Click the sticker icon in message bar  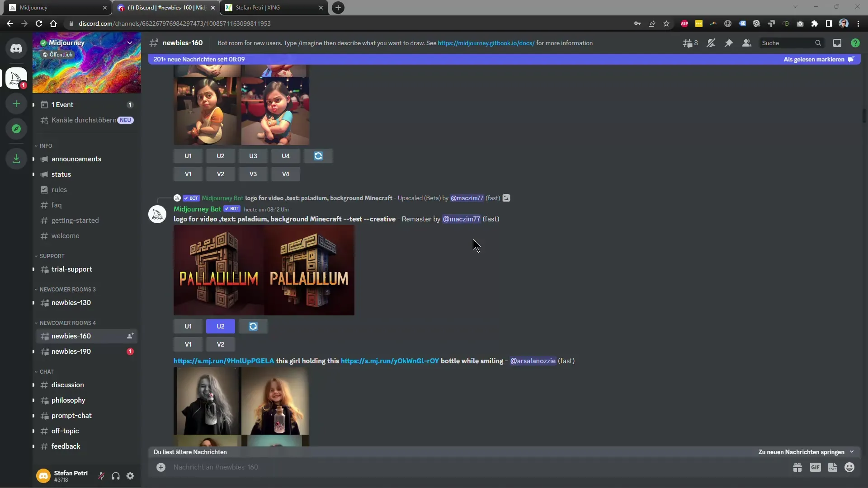(832, 467)
